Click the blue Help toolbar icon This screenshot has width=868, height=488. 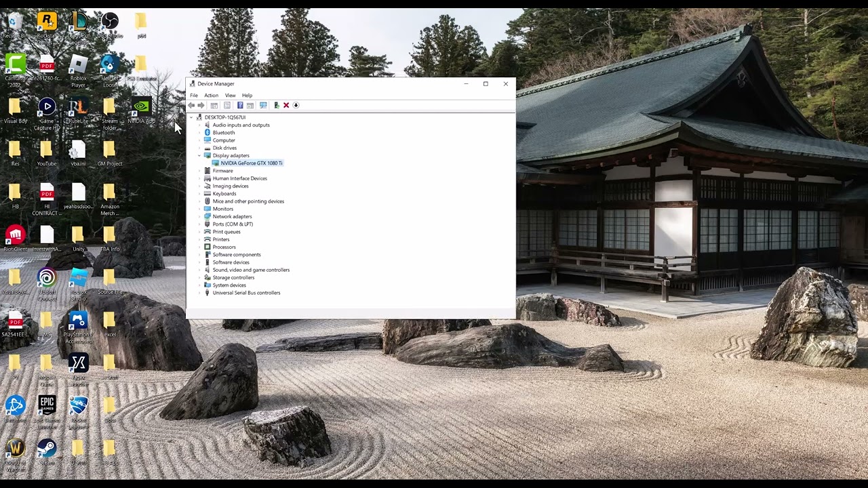click(x=240, y=105)
